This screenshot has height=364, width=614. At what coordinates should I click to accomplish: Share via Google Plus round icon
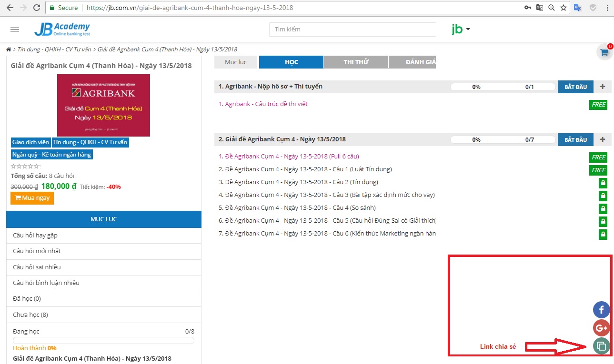pos(601,328)
